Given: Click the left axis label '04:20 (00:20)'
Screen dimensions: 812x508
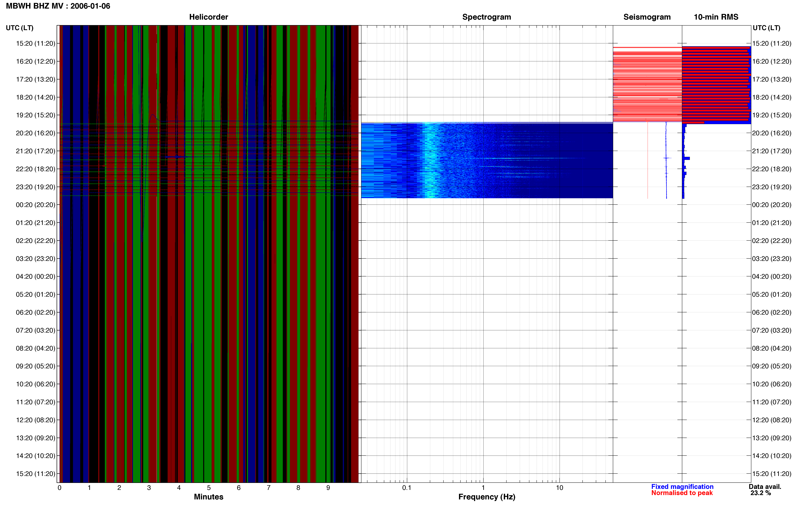Looking at the screenshot, I should point(36,277).
